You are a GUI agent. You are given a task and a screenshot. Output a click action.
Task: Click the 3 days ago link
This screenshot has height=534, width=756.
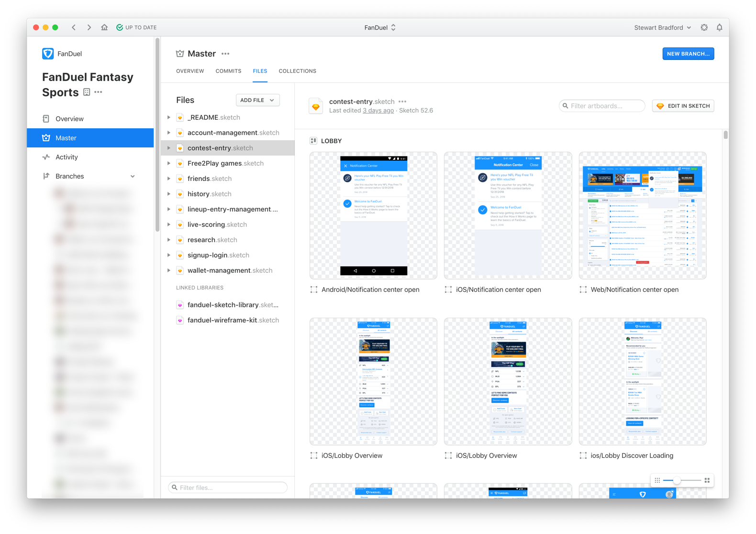(378, 111)
